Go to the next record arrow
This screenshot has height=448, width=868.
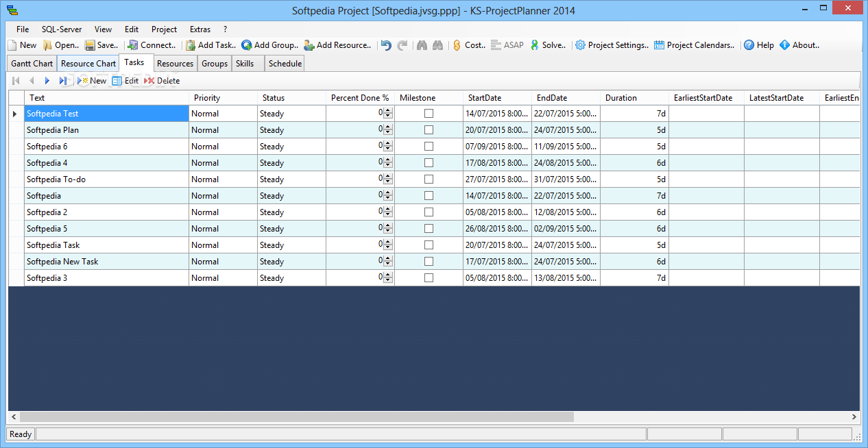tap(47, 81)
